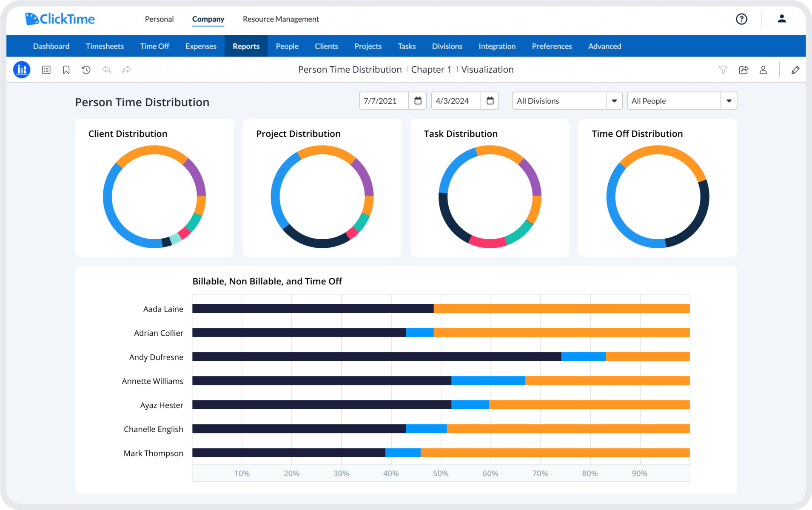Open the Timesheets tab
Viewport: 812px width, 510px height.
click(105, 46)
